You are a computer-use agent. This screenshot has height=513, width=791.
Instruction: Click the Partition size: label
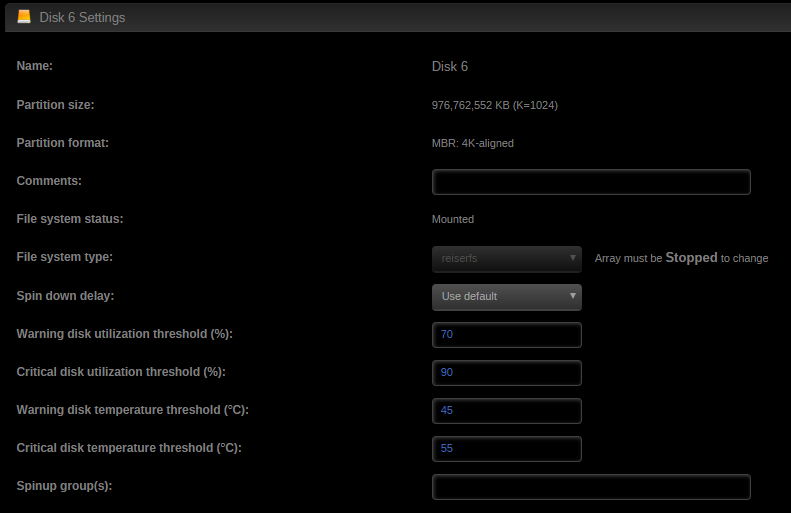[55, 105]
